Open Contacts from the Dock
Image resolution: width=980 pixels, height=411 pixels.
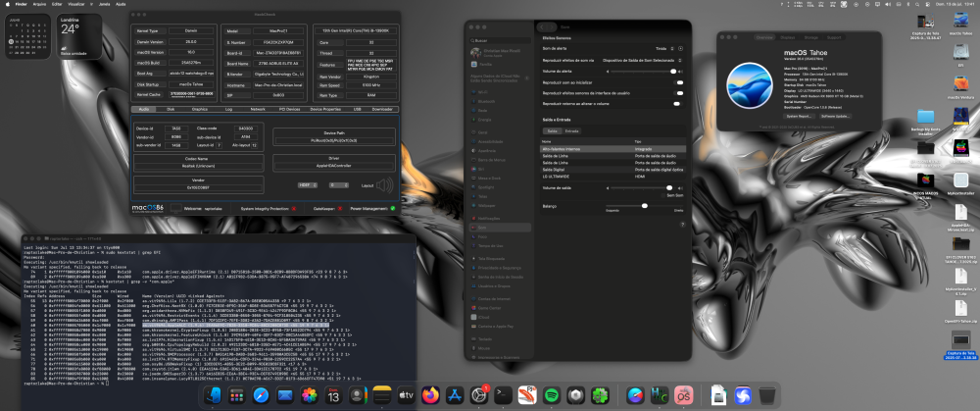pos(358,395)
